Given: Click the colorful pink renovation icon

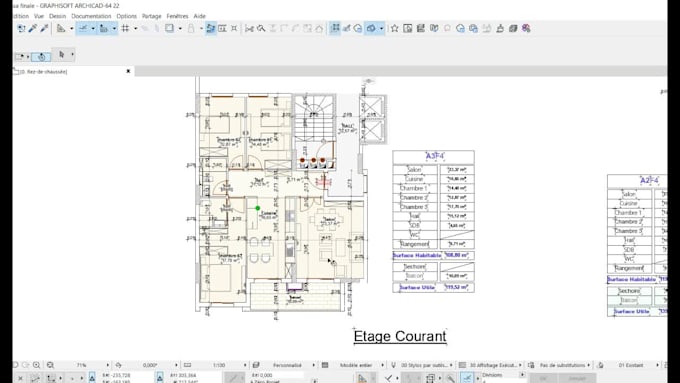Looking at the screenshot, I should [x=526, y=29].
